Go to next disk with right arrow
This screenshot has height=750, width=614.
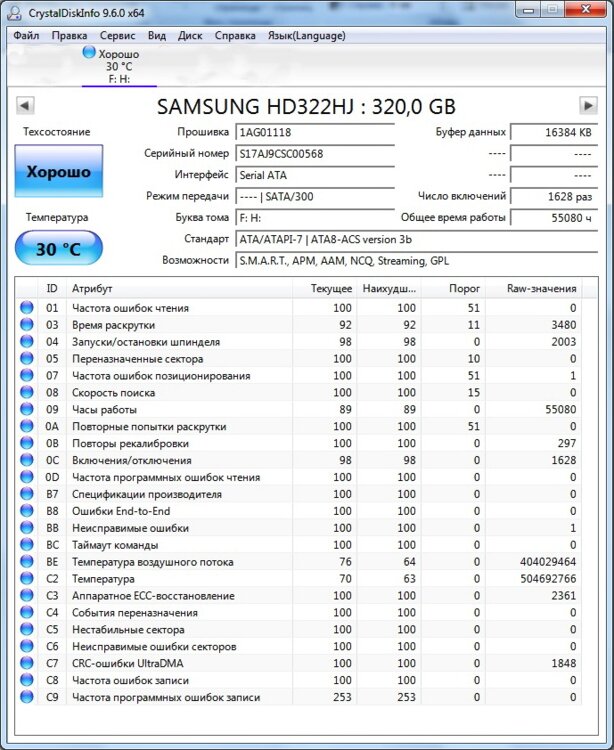pyautogui.click(x=589, y=106)
